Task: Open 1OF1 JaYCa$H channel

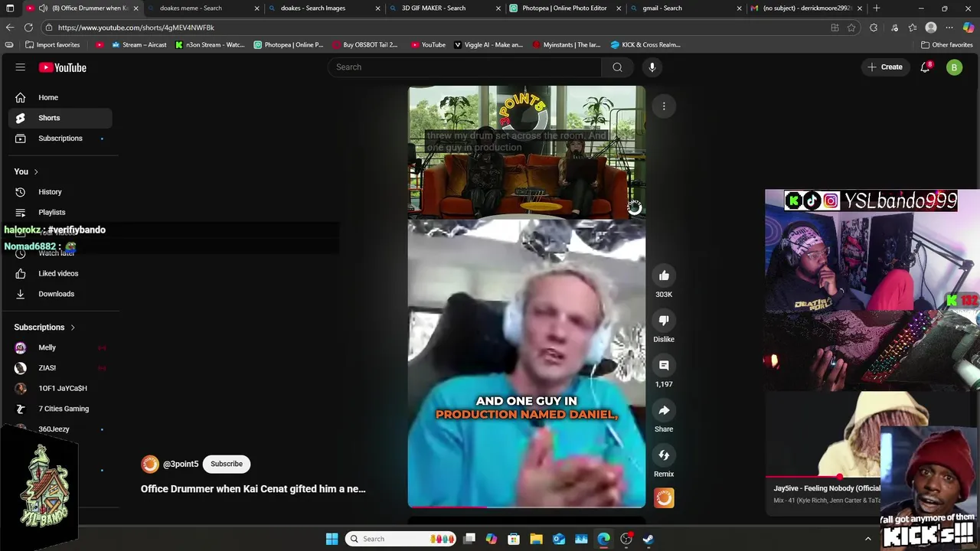Action: [60, 388]
